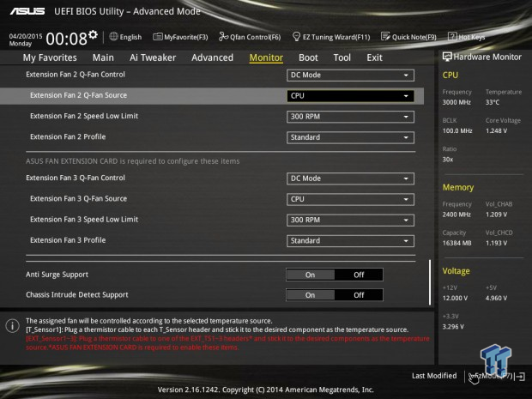Select the Monitor tab
Viewport: 532px width, 399px height.
click(x=266, y=57)
